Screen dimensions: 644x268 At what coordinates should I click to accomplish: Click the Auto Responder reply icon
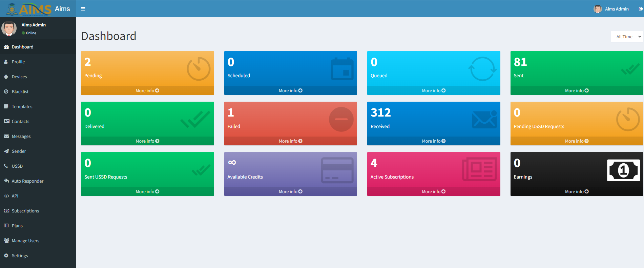(6, 181)
